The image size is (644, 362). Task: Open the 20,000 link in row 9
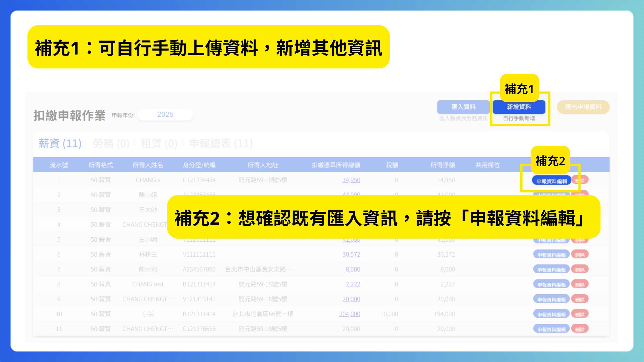pyautogui.click(x=351, y=299)
